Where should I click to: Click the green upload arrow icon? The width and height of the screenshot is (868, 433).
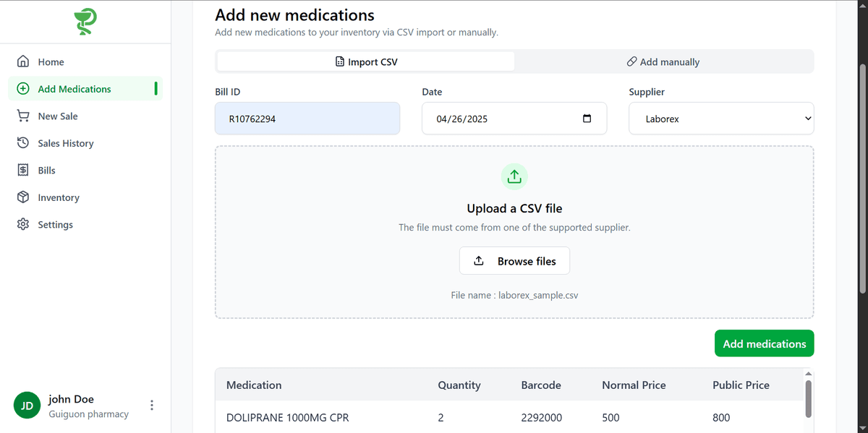(x=514, y=176)
